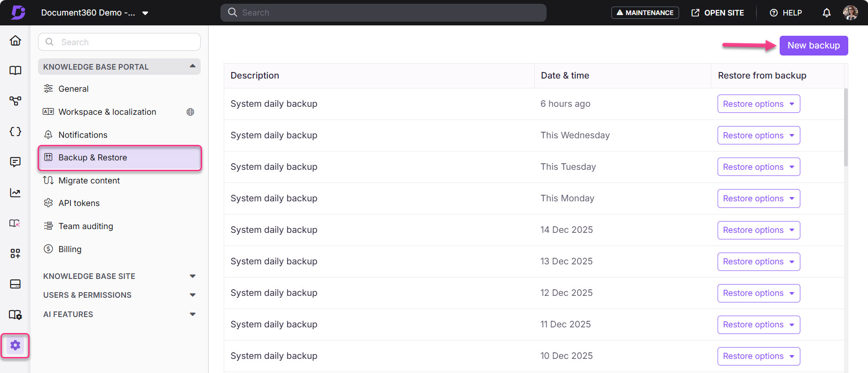Click the Document360 logo icon

coord(18,12)
